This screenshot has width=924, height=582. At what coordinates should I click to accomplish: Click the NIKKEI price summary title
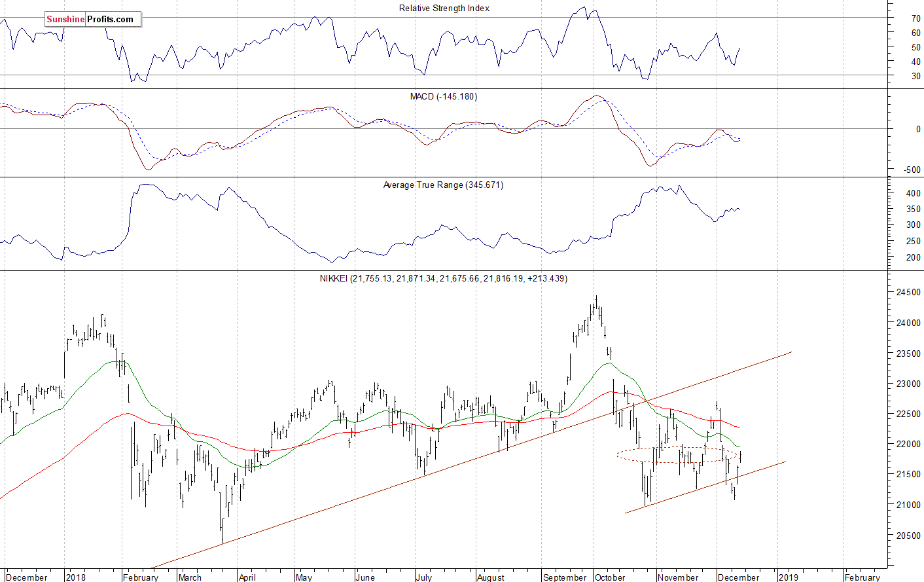pos(444,279)
